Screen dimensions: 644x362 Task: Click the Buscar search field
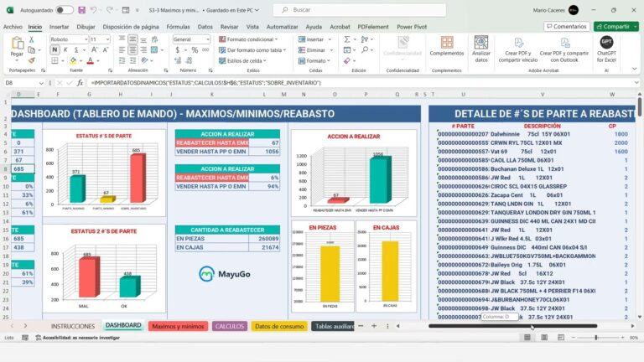[360, 10]
